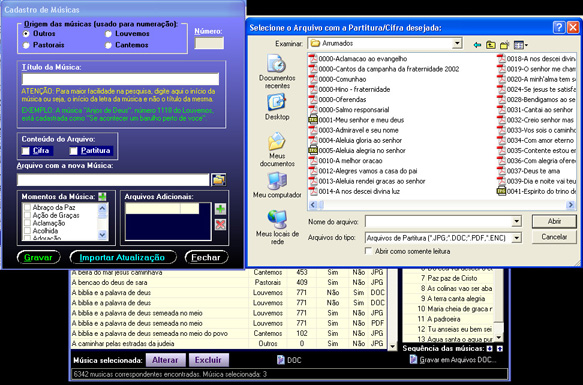Select the Outros origin radio button

click(x=26, y=34)
